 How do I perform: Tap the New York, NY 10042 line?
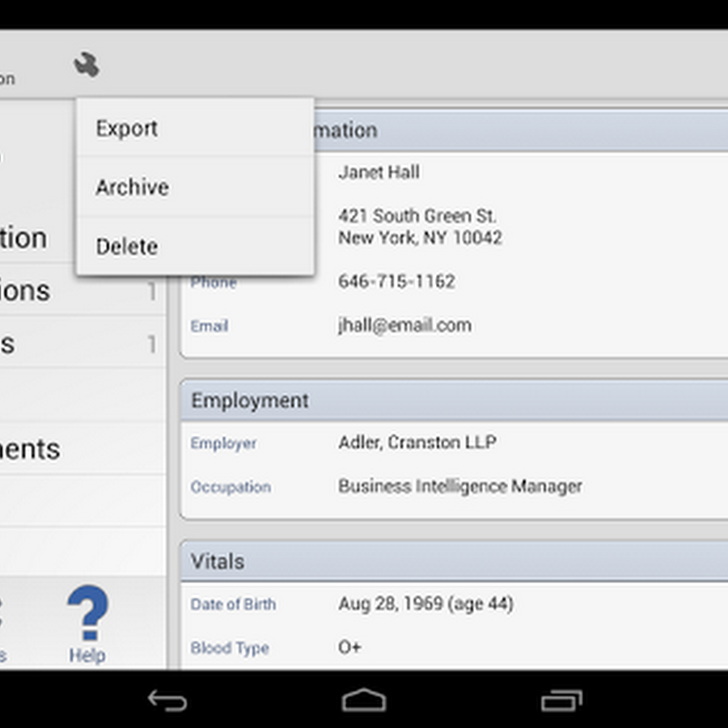pos(420,238)
